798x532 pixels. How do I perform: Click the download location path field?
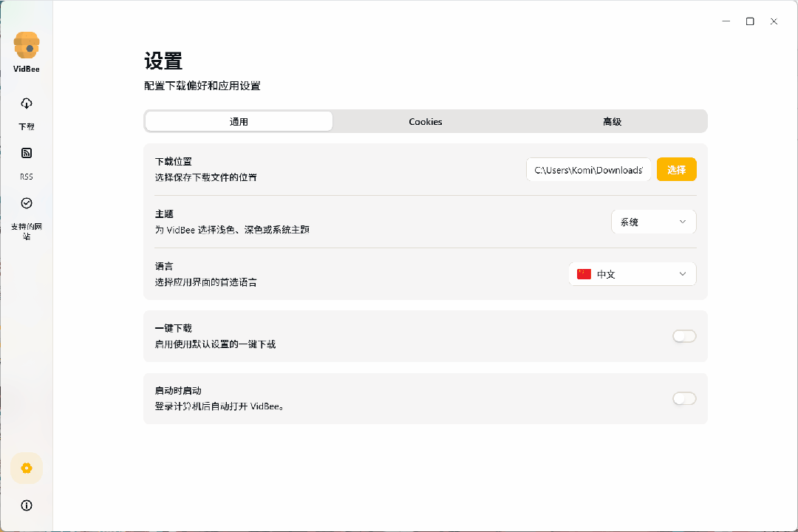(588, 169)
